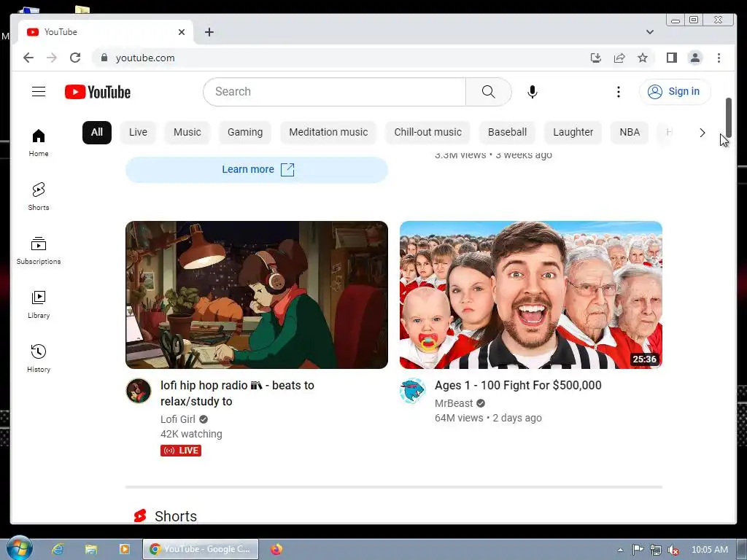The width and height of the screenshot is (747, 560).
Task: Click the Install app icon in address bar
Action: point(595,58)
